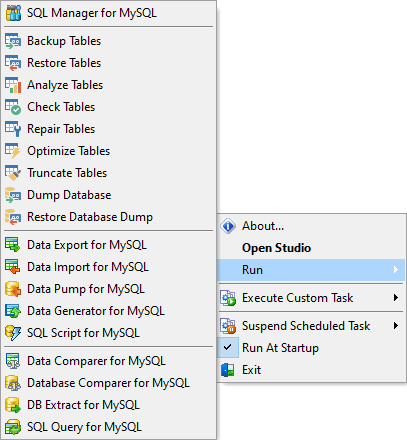This screenshot has width=407, height=440.
Task: Click the Restore Database Dump icon
Action: coord(13,217)
